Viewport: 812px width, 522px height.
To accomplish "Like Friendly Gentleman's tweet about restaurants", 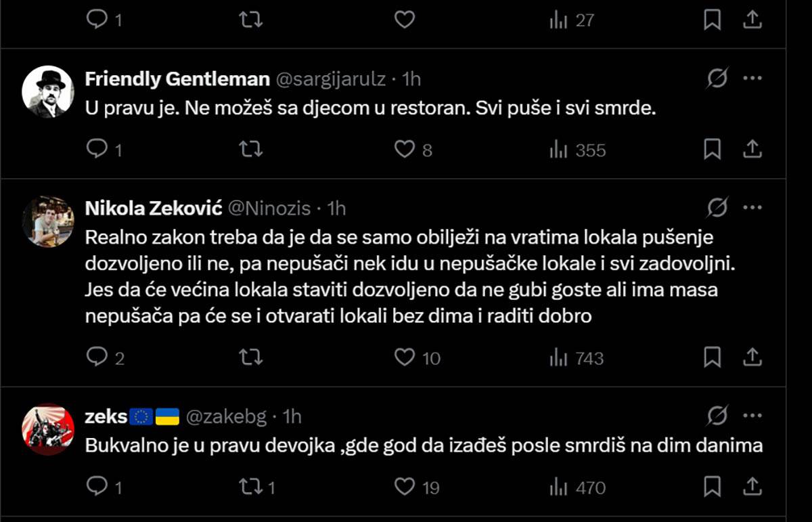I will point(405,150).
